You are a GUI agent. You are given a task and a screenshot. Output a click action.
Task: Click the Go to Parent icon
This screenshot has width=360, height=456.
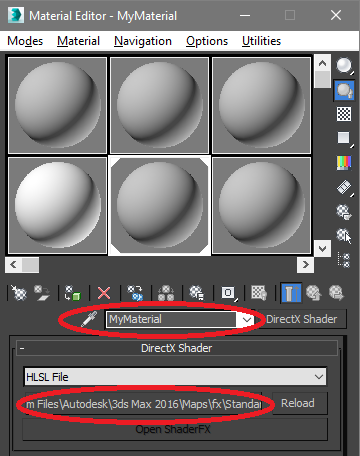pos(314,293)
